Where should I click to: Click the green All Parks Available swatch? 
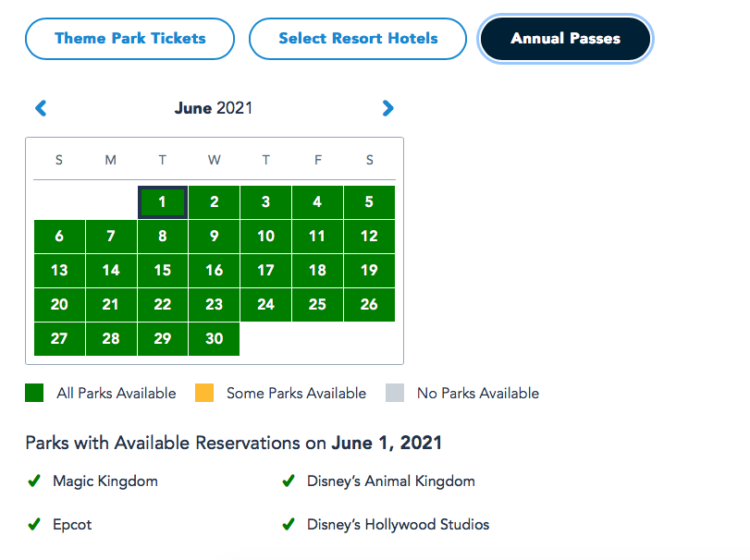34,394
